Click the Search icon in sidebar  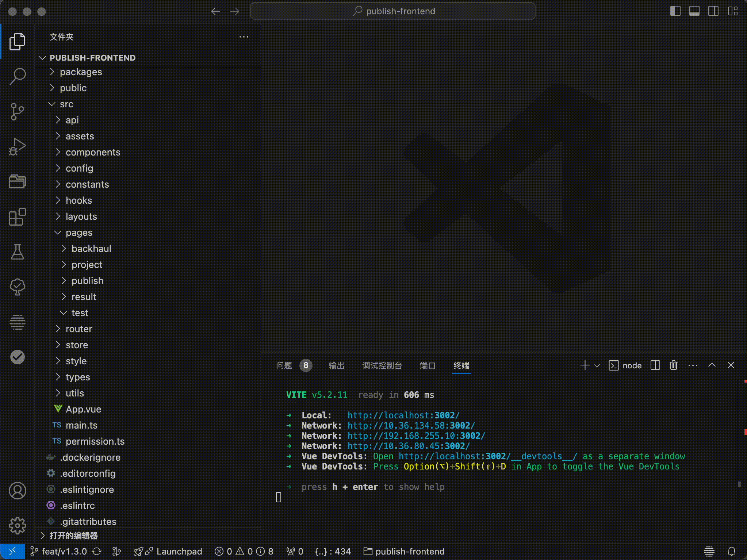click(18, 76)
